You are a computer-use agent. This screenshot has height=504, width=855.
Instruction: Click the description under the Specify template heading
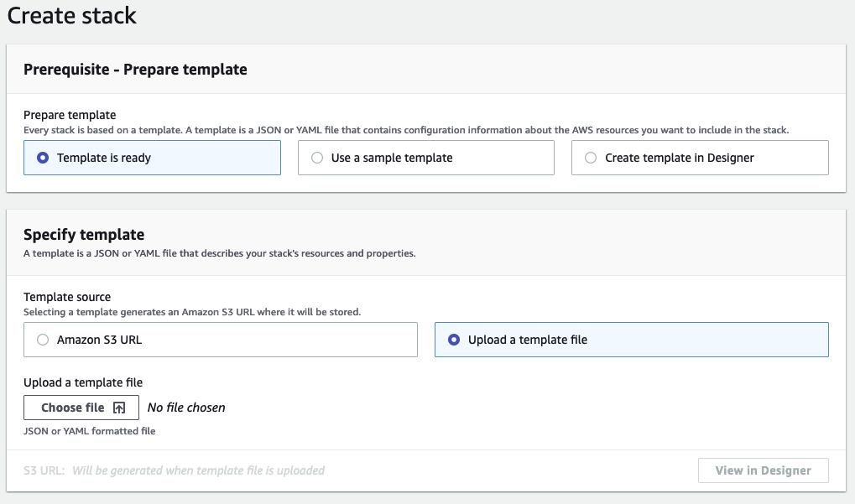pyautogui.click(x=219, y=253)
